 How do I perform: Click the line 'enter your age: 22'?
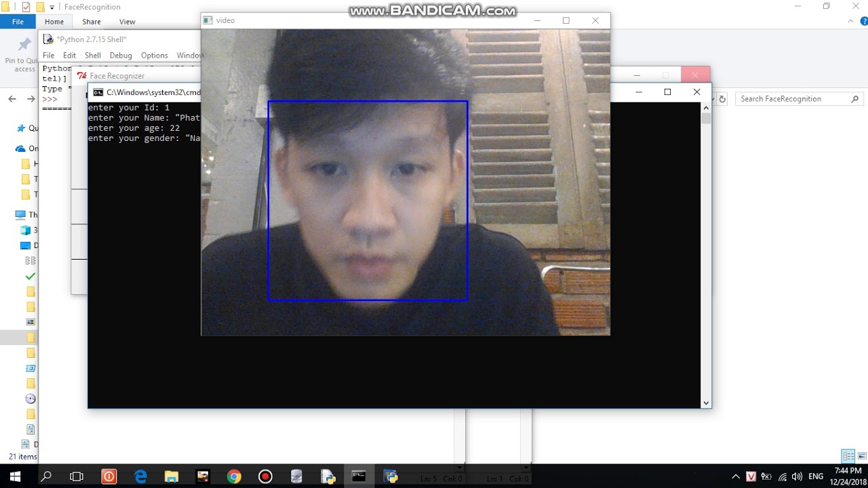tap(134, 128)
